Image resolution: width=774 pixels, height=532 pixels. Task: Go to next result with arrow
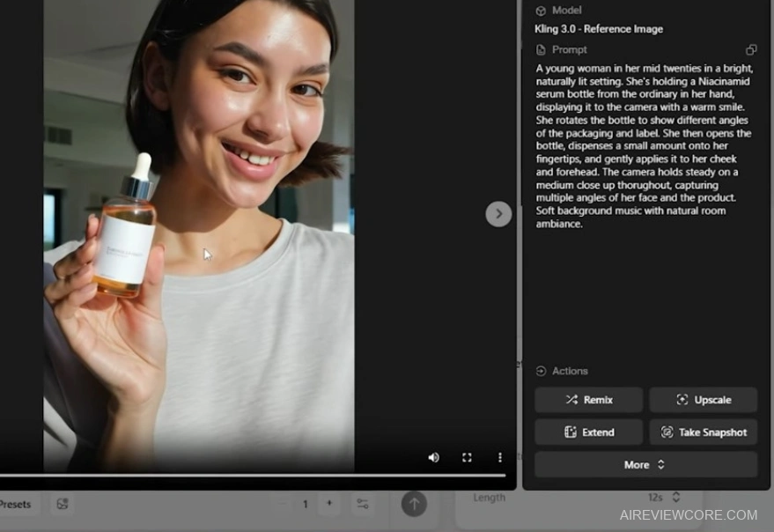[x=498, y=214]
